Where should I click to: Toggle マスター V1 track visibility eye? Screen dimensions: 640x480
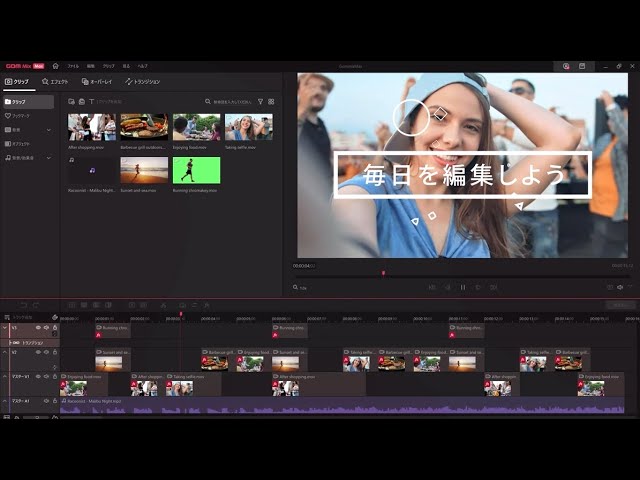click(38, 377)
